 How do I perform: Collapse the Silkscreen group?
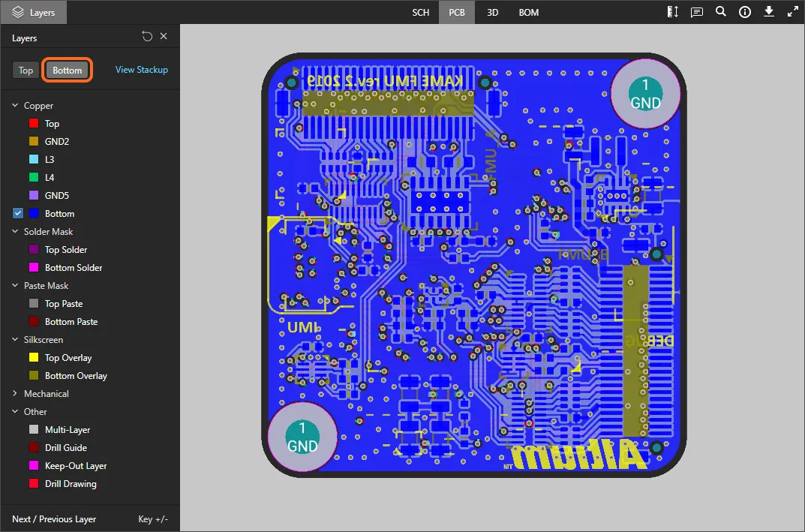pyautogui.click(x=15, y=339)
